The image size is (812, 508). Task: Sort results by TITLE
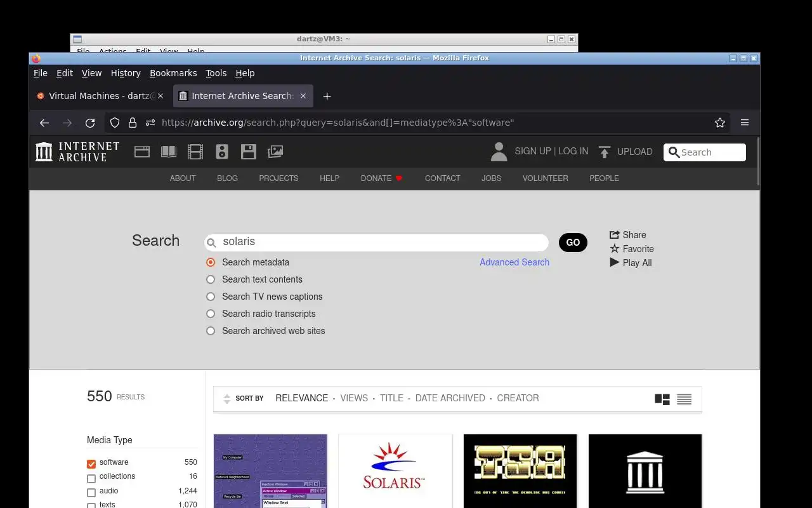click(391, 398)
